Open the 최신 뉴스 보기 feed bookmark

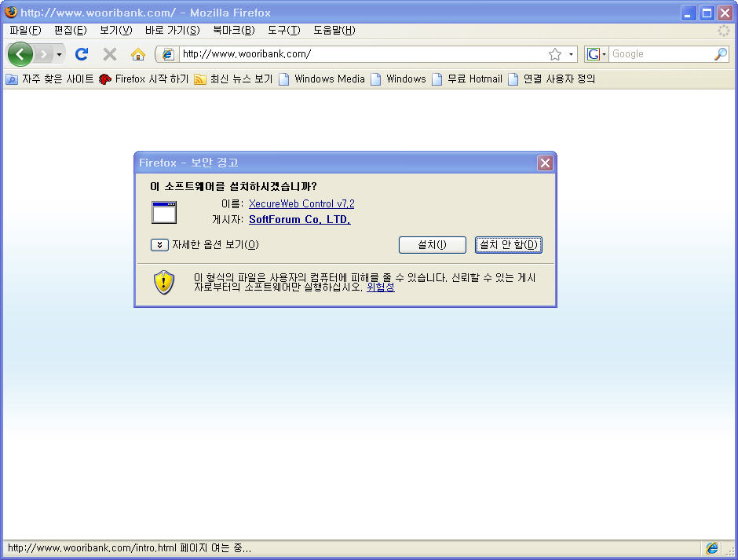[233, 79]
